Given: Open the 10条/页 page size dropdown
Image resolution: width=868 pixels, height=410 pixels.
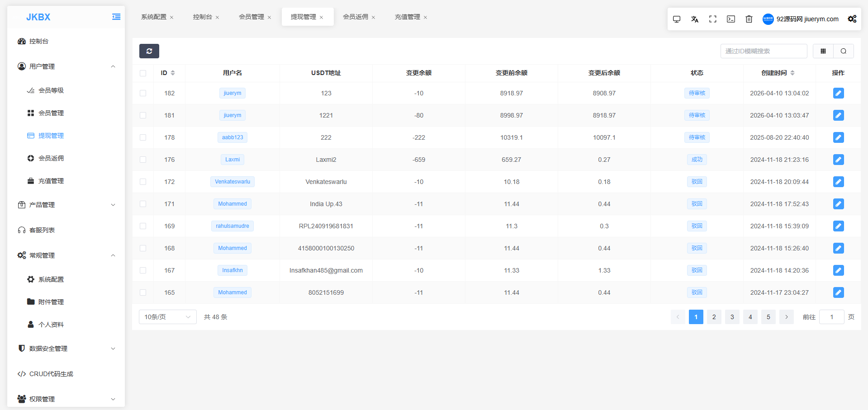Looking at the screenshot, I should tap(168, 317).
